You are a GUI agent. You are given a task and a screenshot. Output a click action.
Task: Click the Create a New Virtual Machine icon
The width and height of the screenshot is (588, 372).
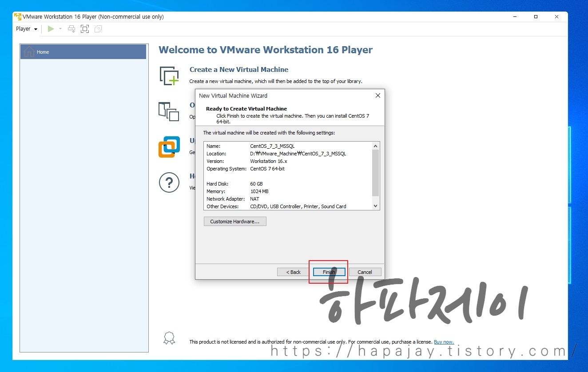[169, 75]
